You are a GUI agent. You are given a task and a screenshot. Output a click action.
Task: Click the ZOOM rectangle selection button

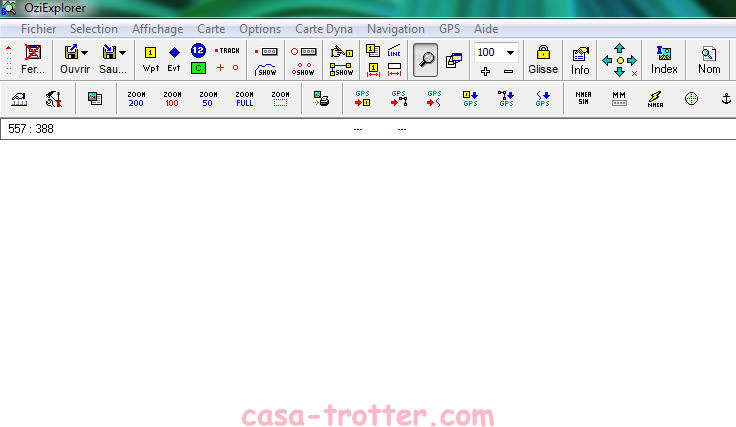coord(280,99)
